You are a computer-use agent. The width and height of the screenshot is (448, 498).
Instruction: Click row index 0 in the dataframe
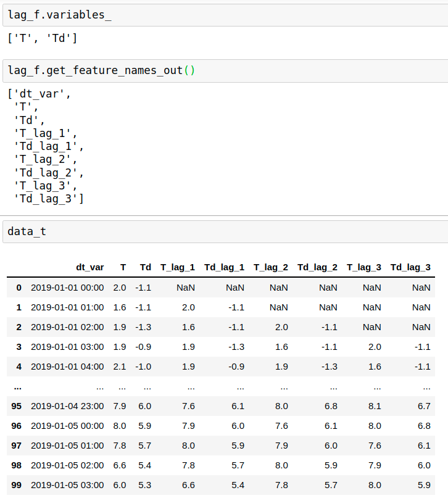pyautogui.click(x=19, y=288)
